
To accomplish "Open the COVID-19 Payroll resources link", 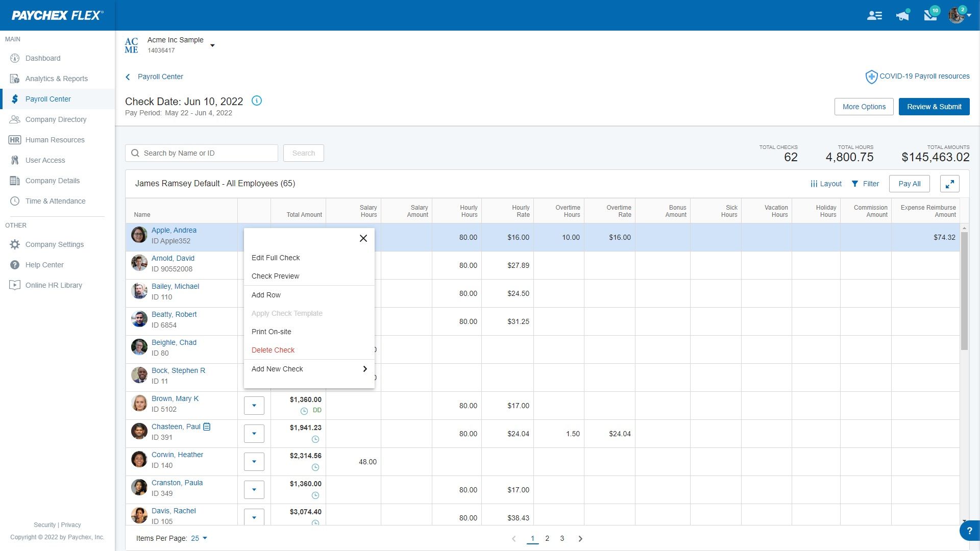I will pyautogui.click(x=924, y=76).
